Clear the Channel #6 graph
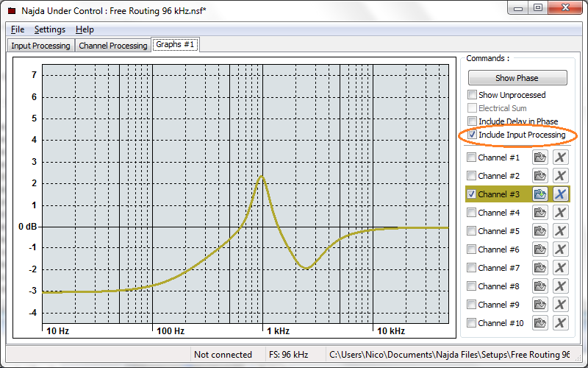Viewport: 588px width, 368px height. pyautogui.click(x=560, y=250)
